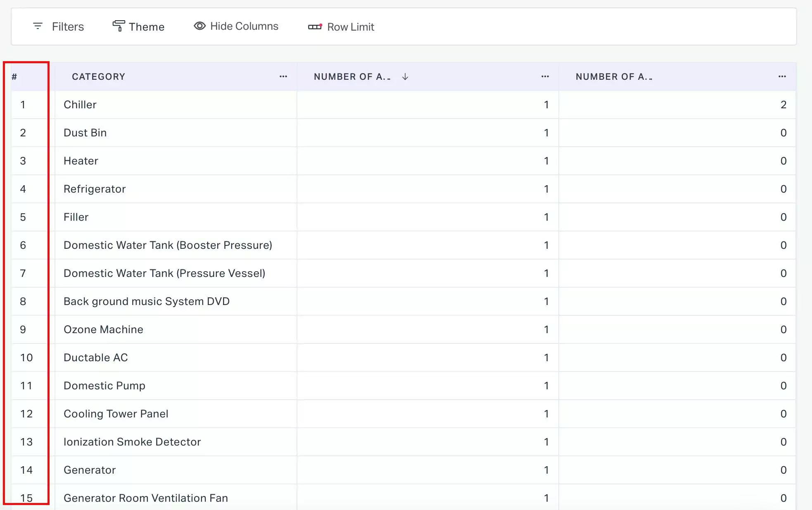Select the Chiller row
812x510 pixels.
point(80,105)
